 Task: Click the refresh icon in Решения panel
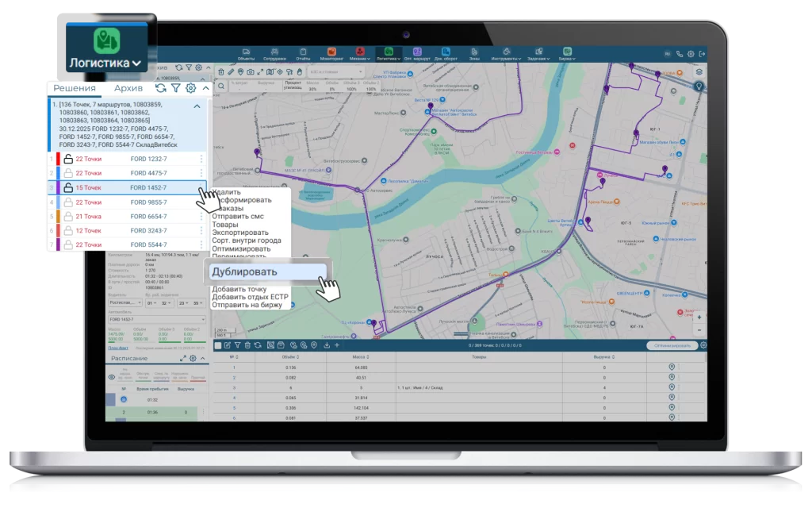[161, 89]
